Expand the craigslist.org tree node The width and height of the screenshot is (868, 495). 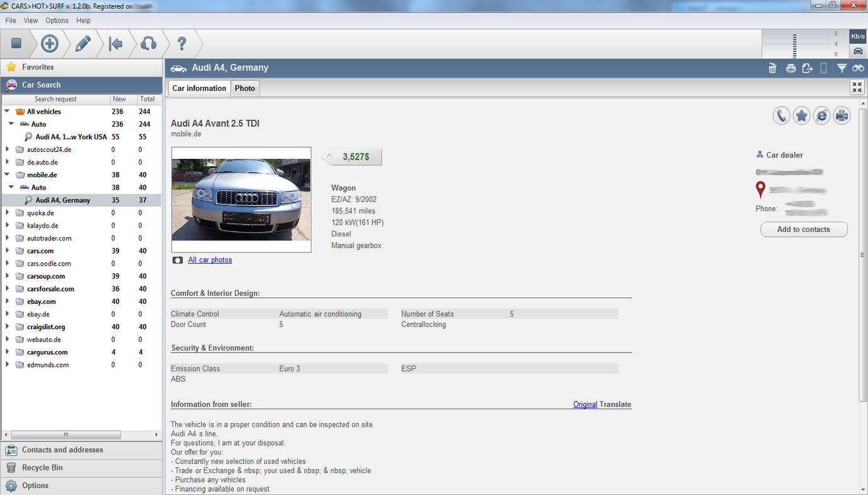(7, 327)
